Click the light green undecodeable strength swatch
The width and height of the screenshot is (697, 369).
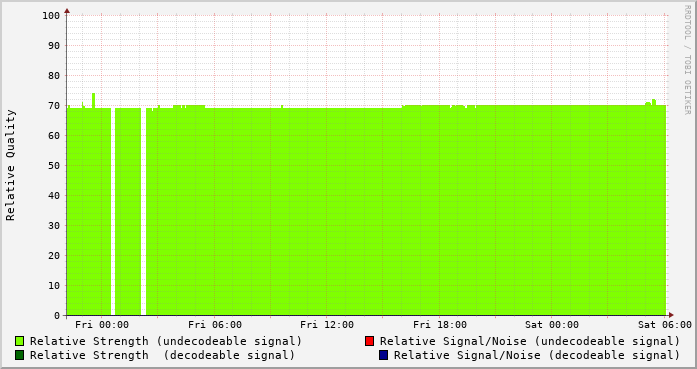coord(20,341)
